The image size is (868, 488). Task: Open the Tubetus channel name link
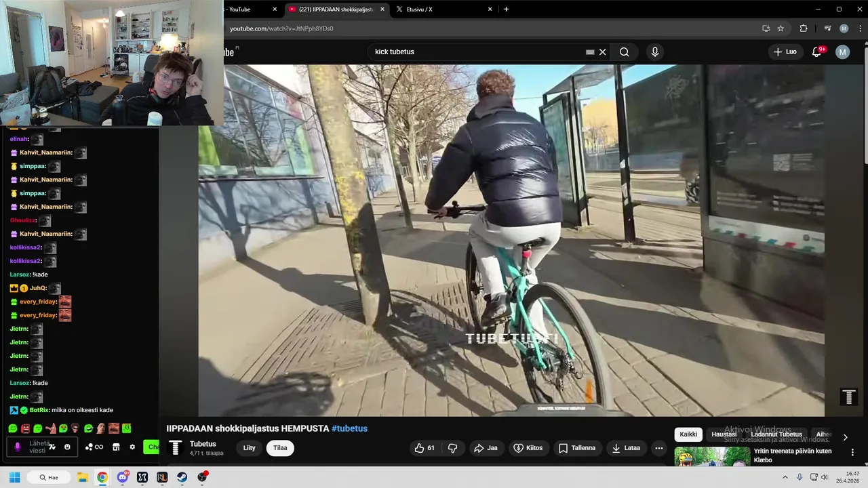pyautogui.click(x=203, y=444)
